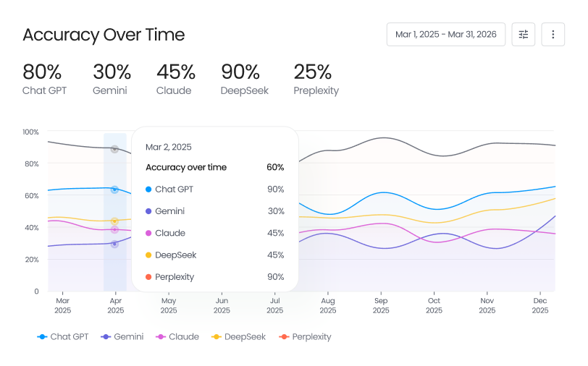Viewport: 588px width, 366px height.
Task: Click the Dec 2025 x-axis label
Action: click(x=540, y=305)
